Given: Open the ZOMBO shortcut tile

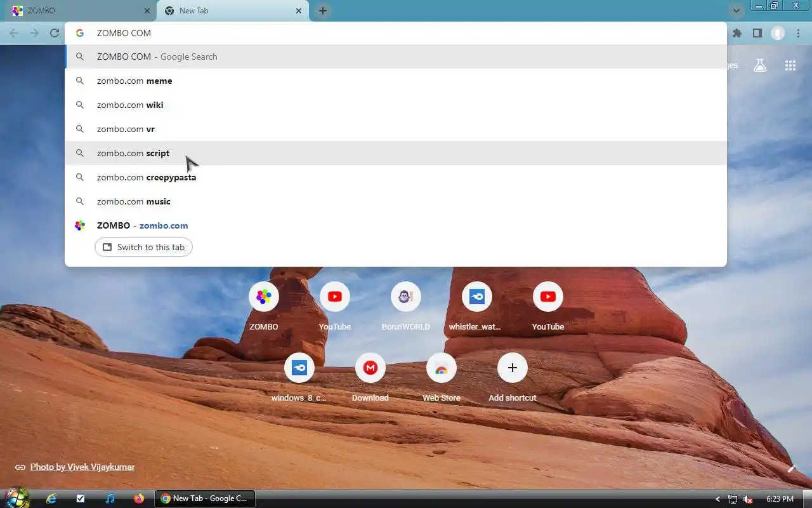Looking at the screenshot, I should tap(264, 307).
